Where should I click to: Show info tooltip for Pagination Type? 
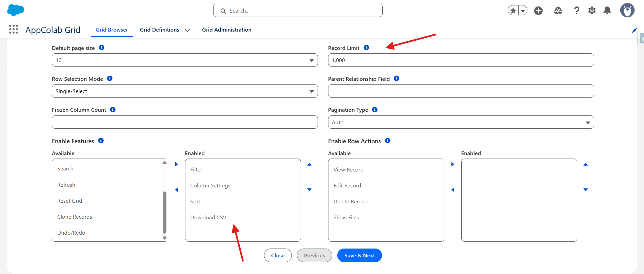point(375,110)
